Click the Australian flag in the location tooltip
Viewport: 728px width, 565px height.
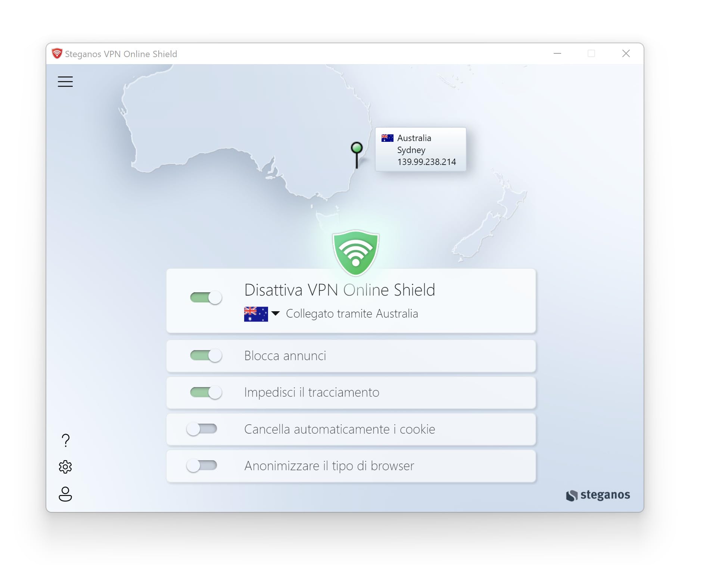tap(387, 138)
